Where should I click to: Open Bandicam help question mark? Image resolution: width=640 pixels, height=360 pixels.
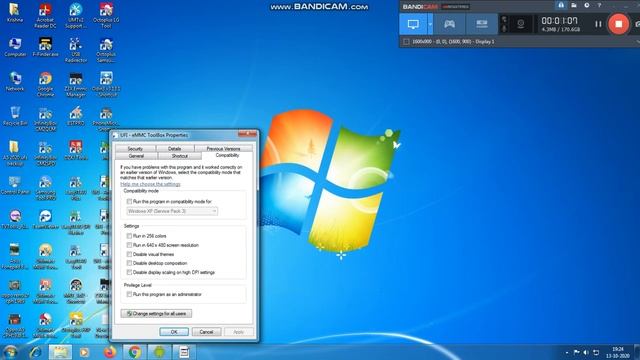[599, 5]
